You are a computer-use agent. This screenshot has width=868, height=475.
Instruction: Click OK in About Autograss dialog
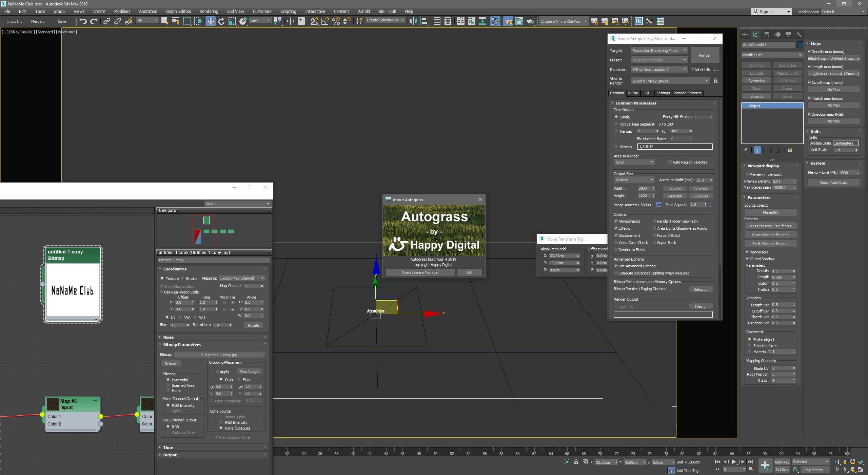469,272
